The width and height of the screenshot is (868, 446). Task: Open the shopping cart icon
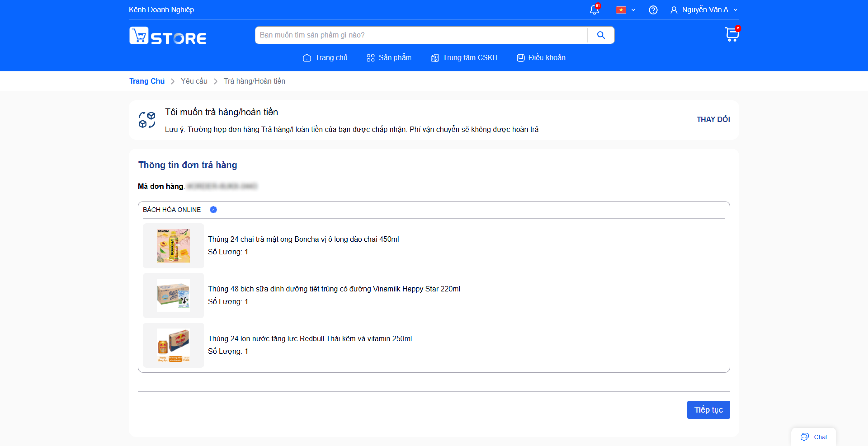731,34
